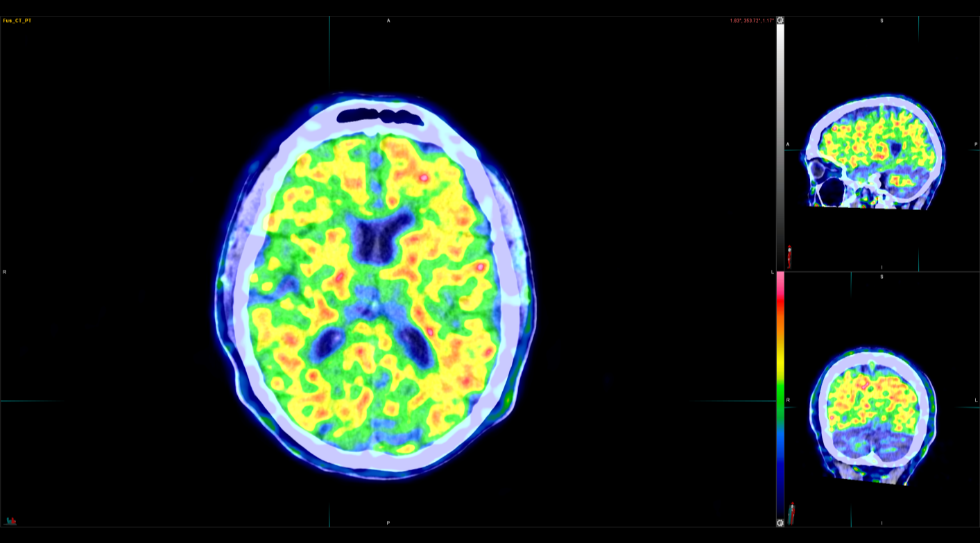
Task: Click the 'A' anterior marker of axial view
Action: click(388, 21)
